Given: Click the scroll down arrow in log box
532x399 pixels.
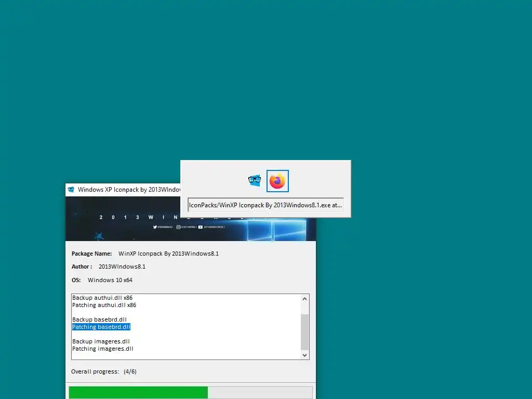Looking at the screenshot, I should 304,355.
